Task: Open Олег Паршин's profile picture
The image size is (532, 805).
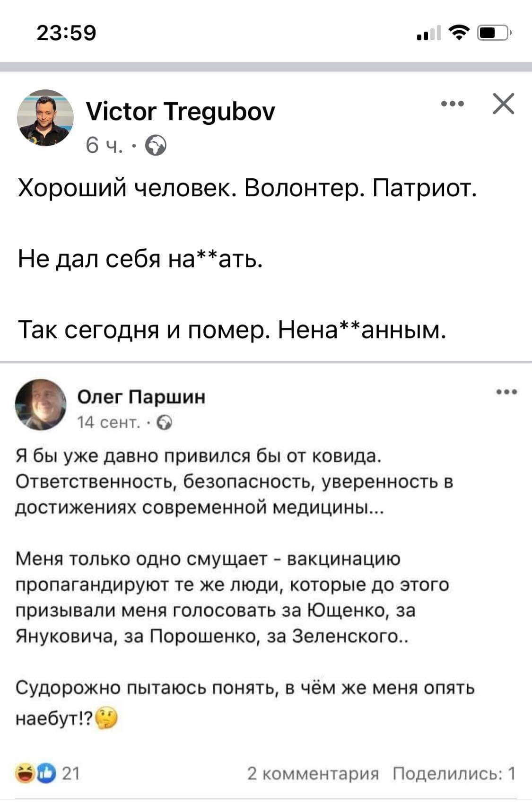Action: click(41, 404)
